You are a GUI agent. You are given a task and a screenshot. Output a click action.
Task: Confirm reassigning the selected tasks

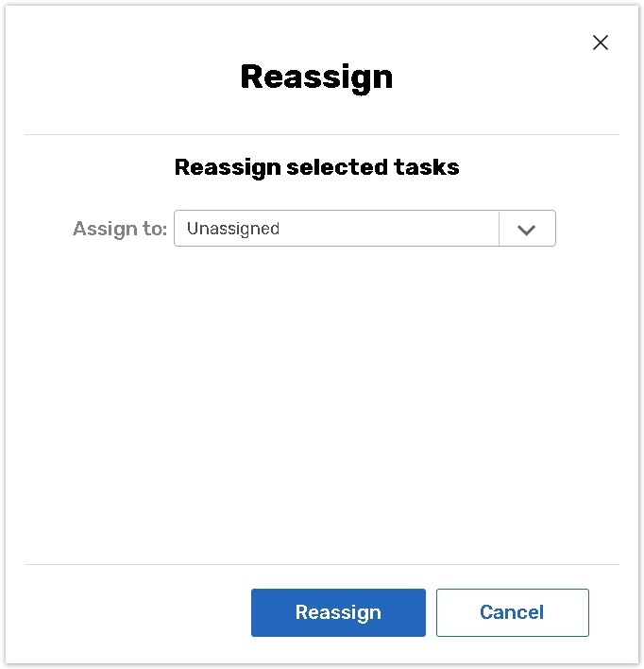pos(338,612)
